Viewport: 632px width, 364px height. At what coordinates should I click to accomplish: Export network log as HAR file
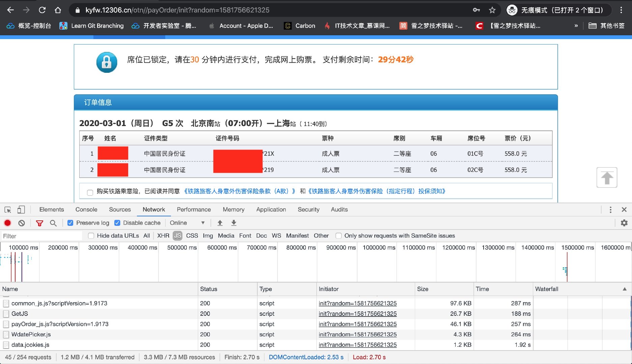234,223
